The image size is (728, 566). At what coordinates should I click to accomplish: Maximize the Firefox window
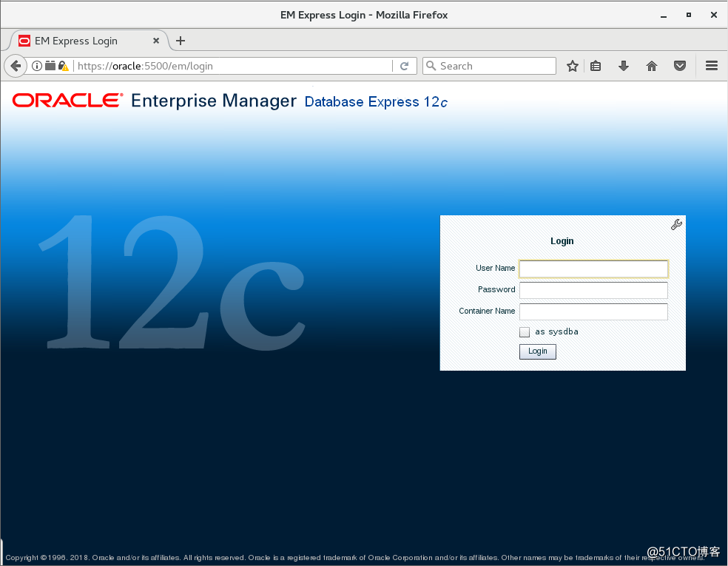(x=689, y=15)
